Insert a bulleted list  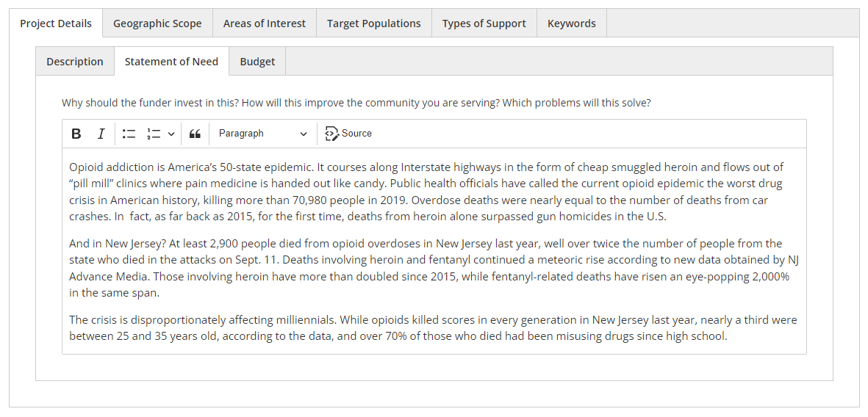coord(129,134)
